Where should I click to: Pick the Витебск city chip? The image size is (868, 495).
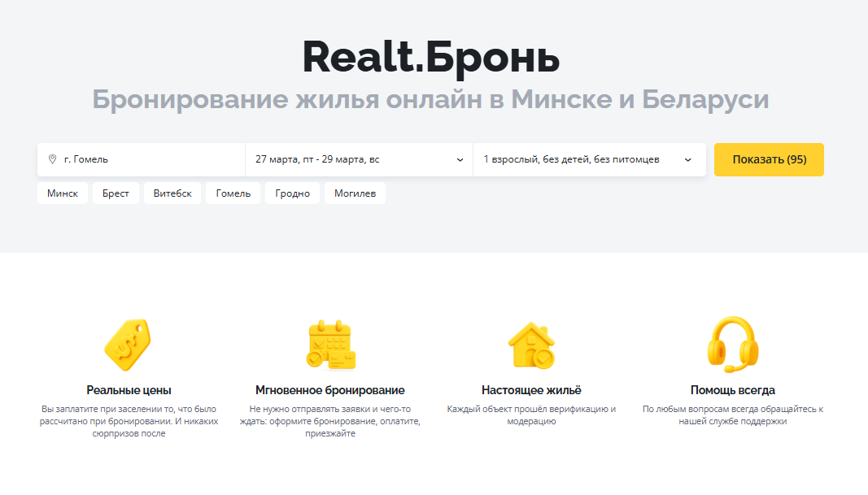coord(172,193)
